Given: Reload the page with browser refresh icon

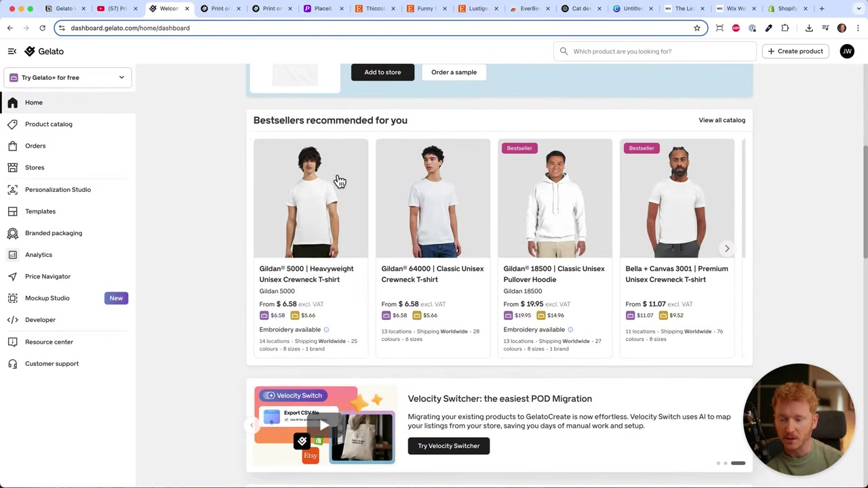Looking at the screenshot, I should [42, 28].
